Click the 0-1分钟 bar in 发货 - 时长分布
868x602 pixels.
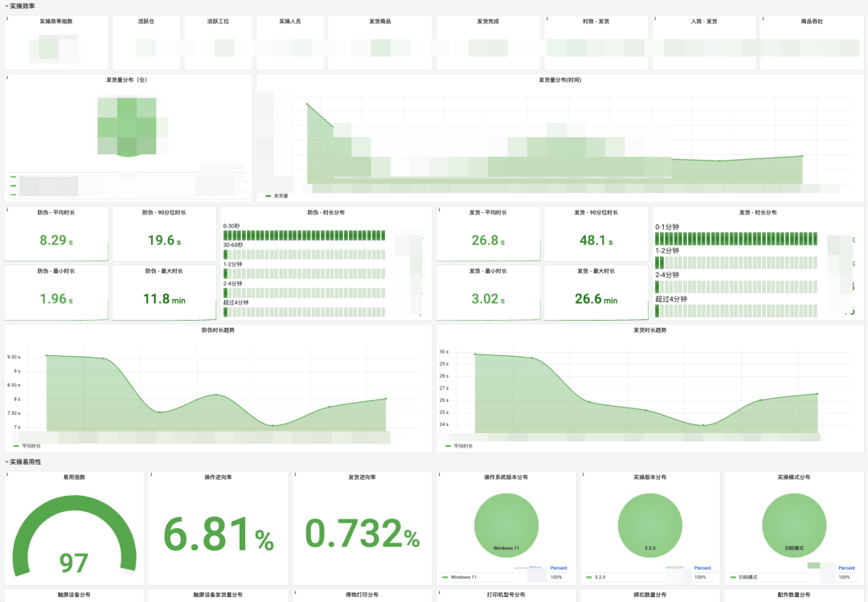click(x=736, y=239)
